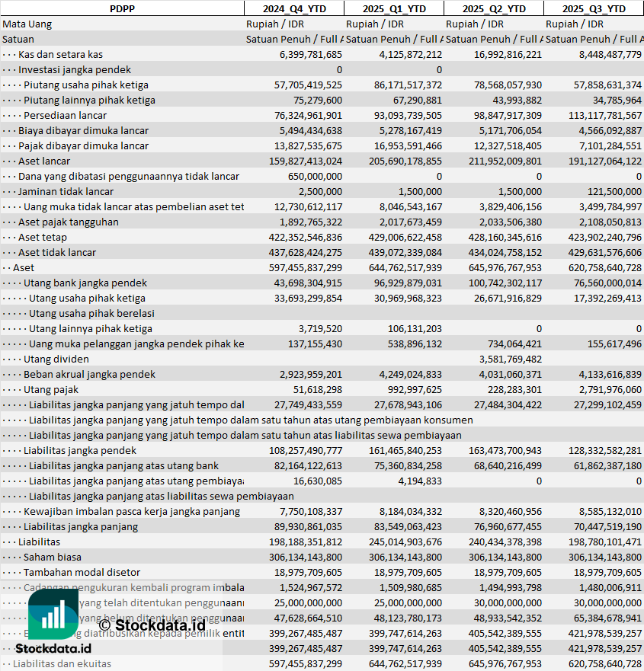This screenshot has height=671, width=644.
Task: Click the Liabilitas jangka pendek row label
Action: pos(80,450)
